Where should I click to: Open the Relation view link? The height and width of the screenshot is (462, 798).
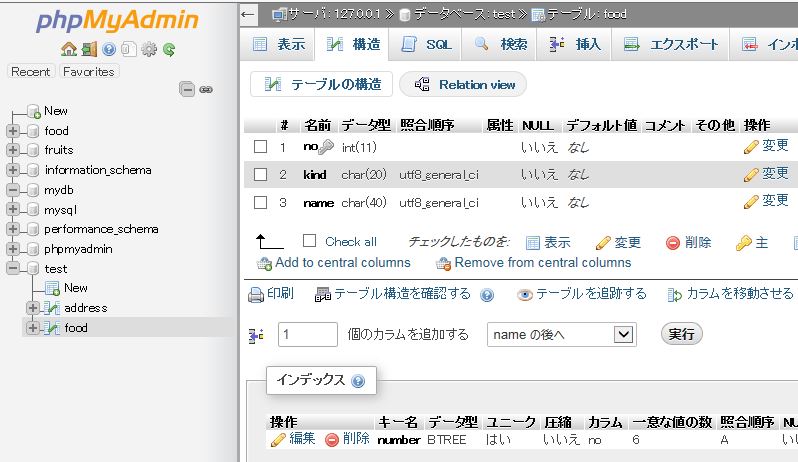[464, 85]
